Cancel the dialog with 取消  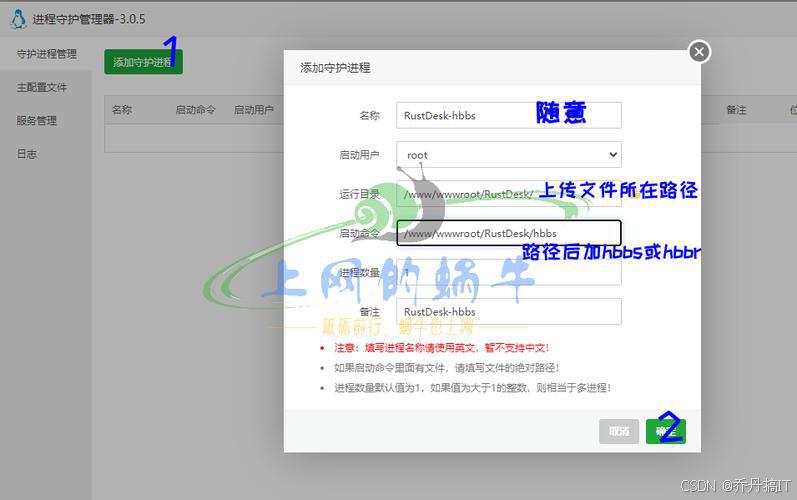[x=619, y=431]
